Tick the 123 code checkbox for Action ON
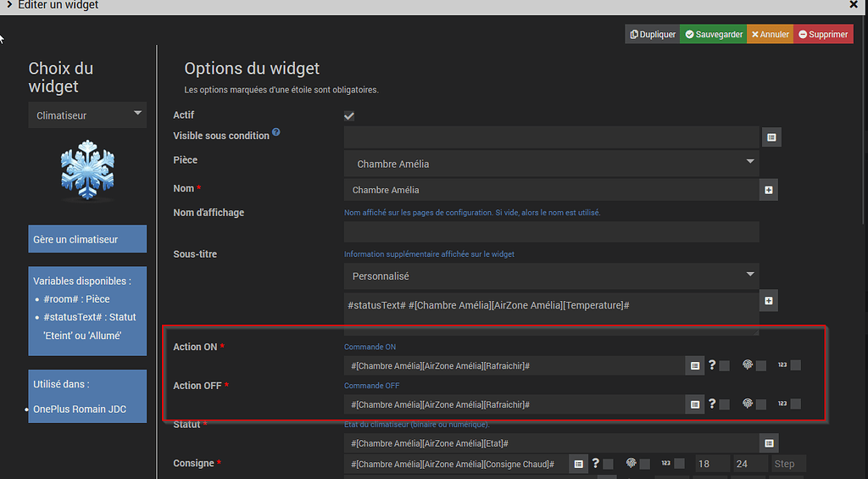868x479 pixels. pos(795,365)
